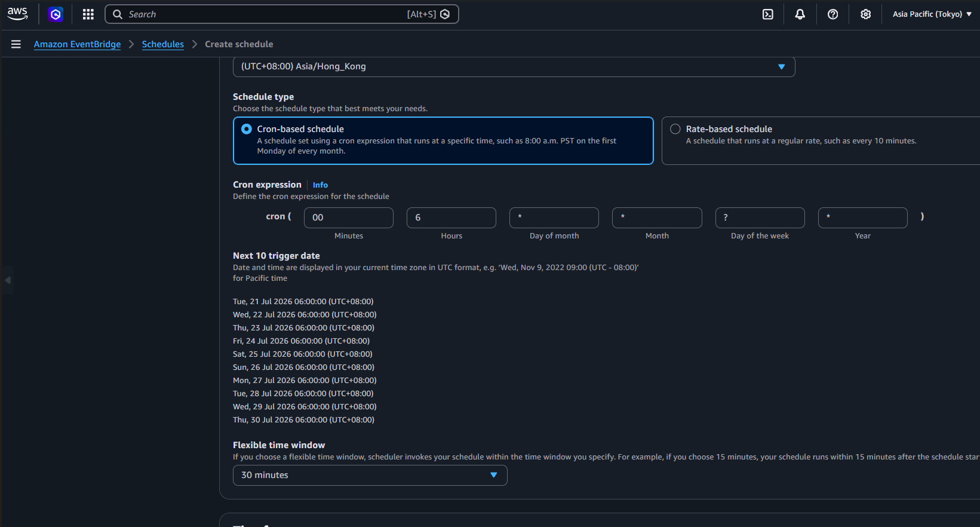This screenshot has width=980, height=527.
Task: Edit the cron Minutes field
Action: [349, 217]
